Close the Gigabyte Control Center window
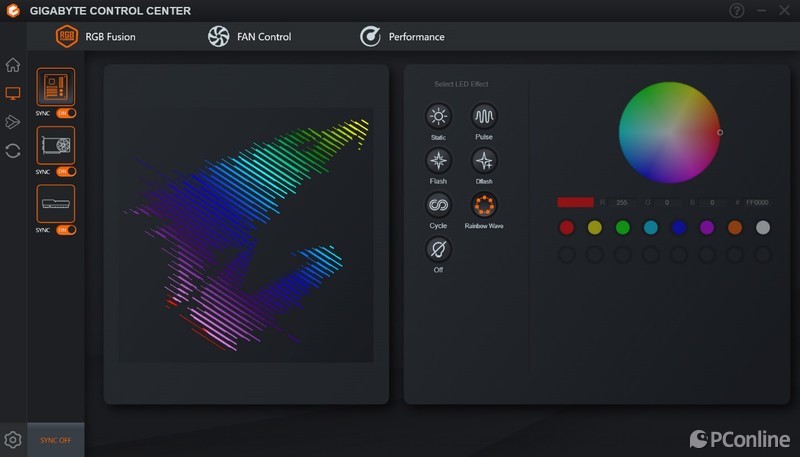The width and height of the screenshot is (800, 457). [x=784, y=11]
